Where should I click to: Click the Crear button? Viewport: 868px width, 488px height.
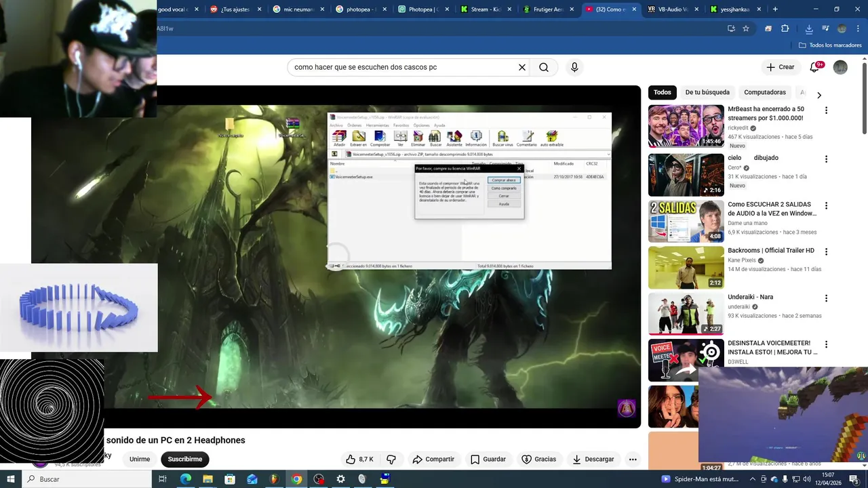780,67
